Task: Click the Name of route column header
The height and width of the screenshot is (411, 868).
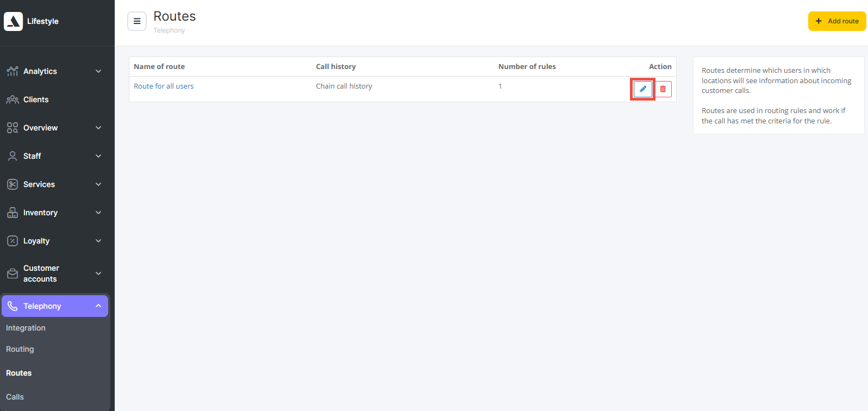Action: coord(159,66)
